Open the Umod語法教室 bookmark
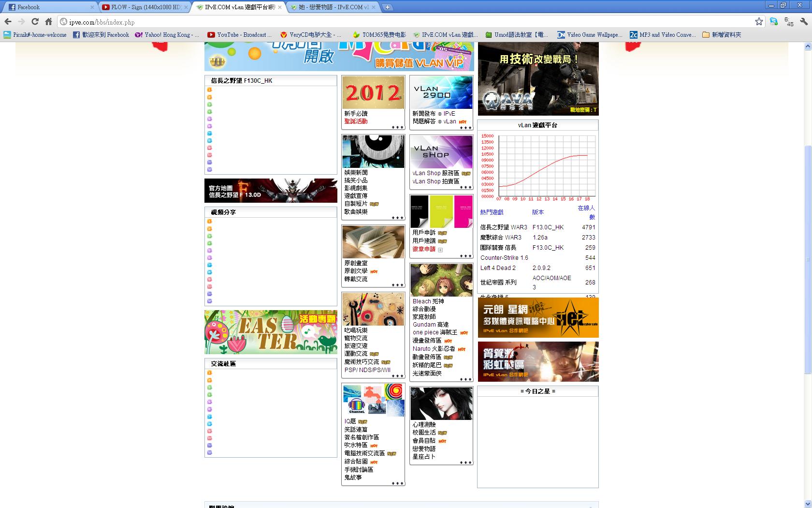Screen dimensions: 812x508 (x=517, y=35)
